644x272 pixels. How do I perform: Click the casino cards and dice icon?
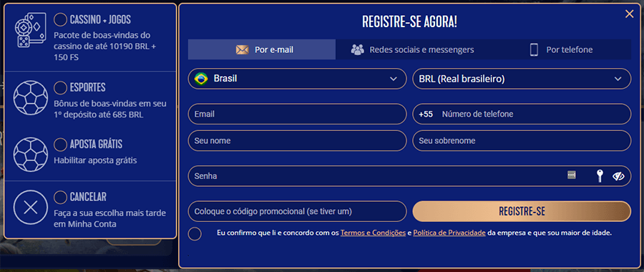(x=31, y=30)
